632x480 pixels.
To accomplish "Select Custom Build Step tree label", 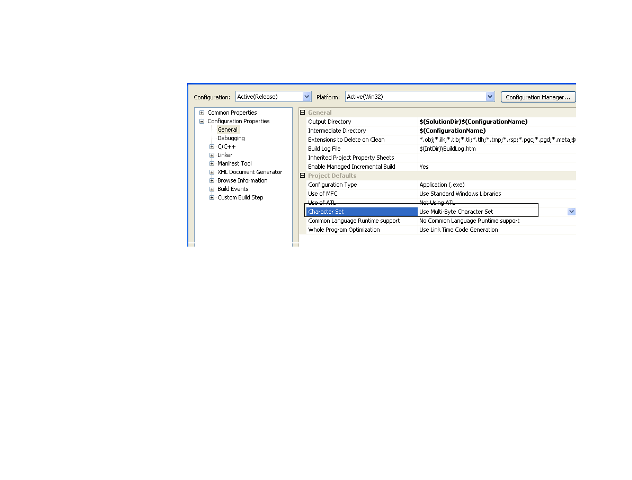I will [240, 197].
